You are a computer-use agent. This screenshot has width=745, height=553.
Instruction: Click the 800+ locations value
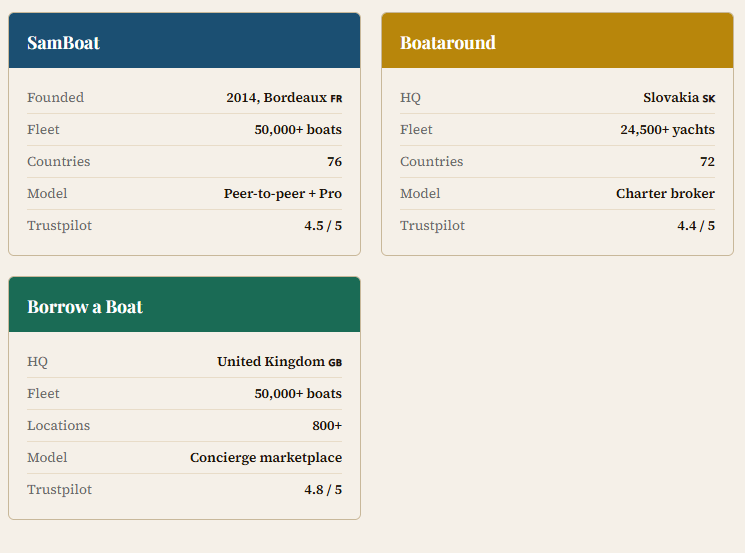click(x=327, y=426)
